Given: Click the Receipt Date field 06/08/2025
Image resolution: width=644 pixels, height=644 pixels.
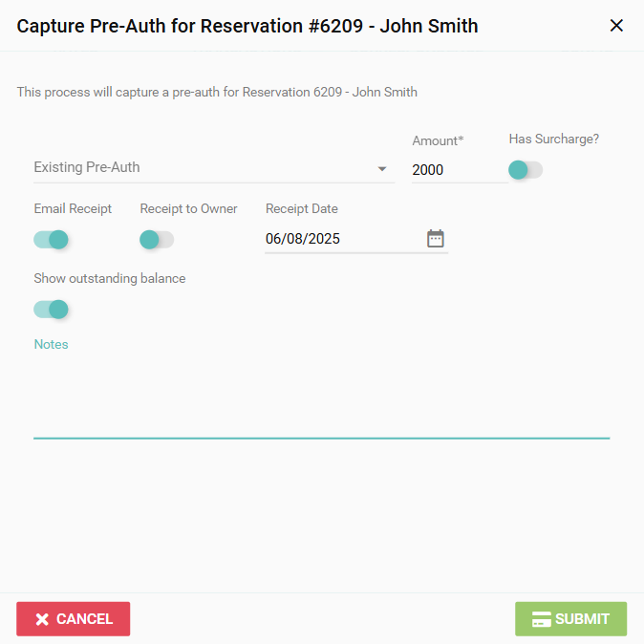Looking at the screenshot, I should click(x=339, y=239).
